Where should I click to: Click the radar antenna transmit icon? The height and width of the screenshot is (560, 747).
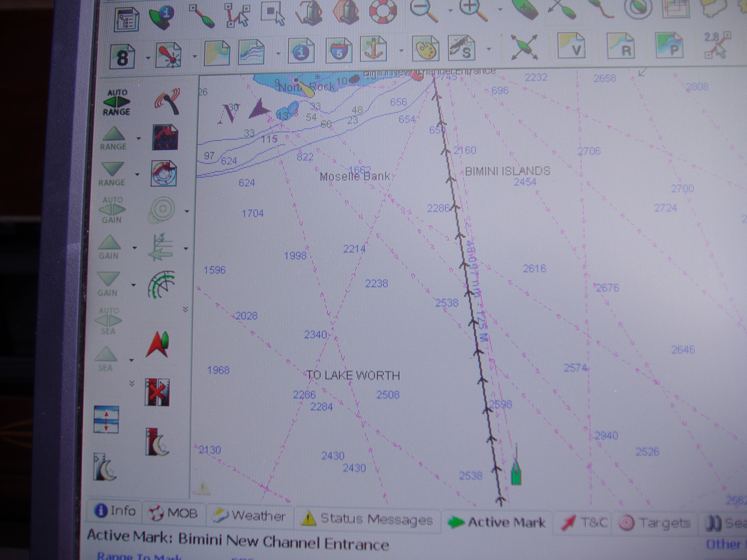[x=167, y=101]
